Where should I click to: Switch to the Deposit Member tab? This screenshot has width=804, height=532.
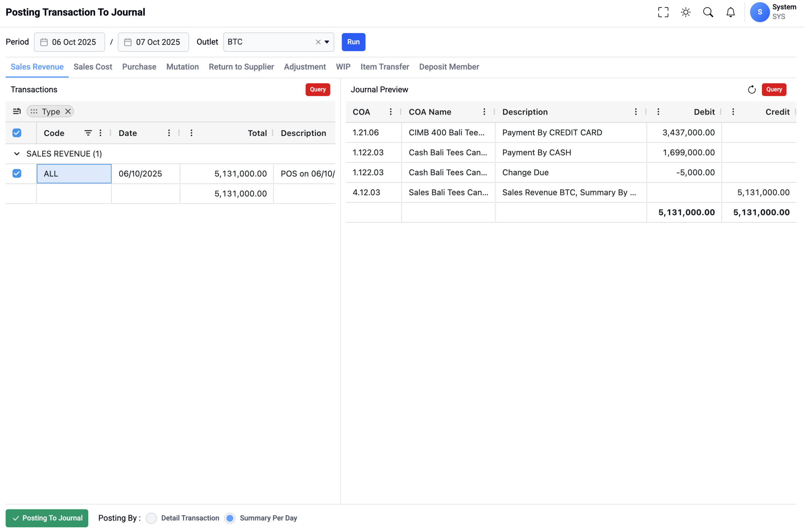click(x=449, y=67)
